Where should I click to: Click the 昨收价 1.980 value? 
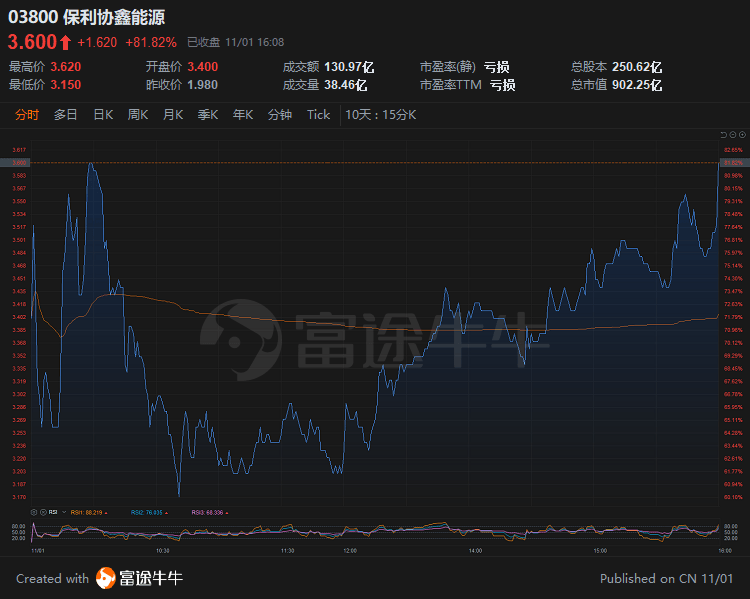[203, 85]
